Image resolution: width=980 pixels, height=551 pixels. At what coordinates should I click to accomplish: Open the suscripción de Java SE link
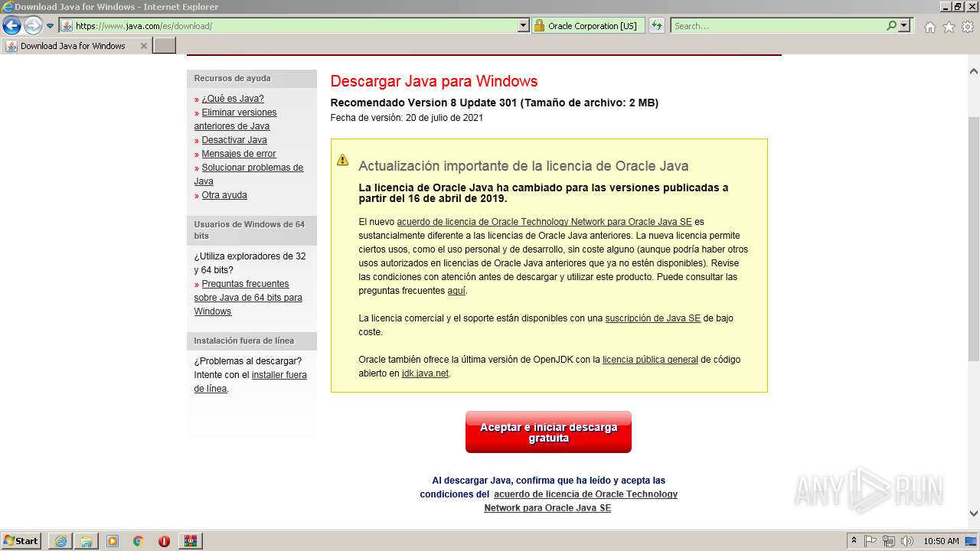pos(653,318)
